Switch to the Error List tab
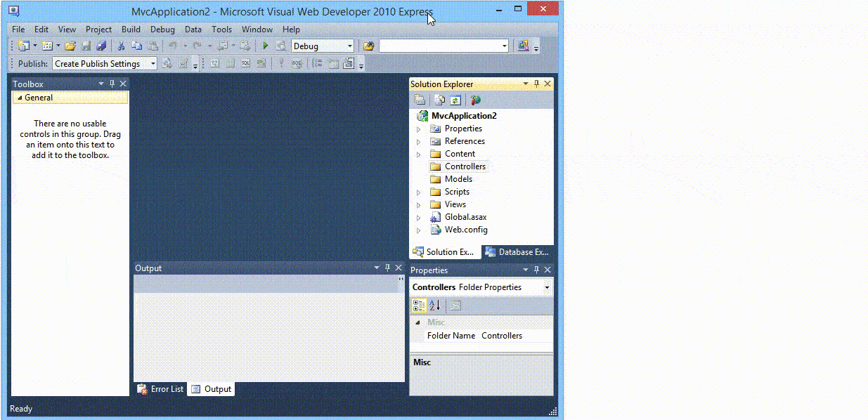 160,389
